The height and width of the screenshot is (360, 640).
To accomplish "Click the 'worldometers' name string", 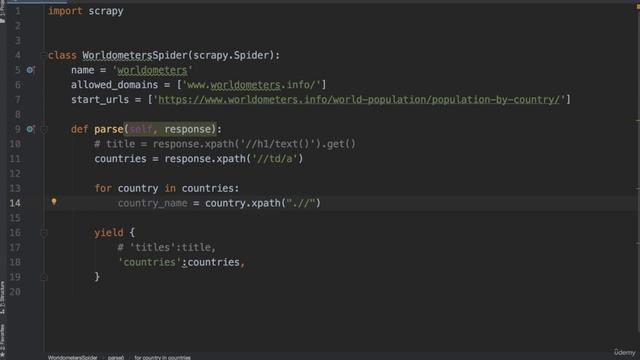I will coord(152,70).
